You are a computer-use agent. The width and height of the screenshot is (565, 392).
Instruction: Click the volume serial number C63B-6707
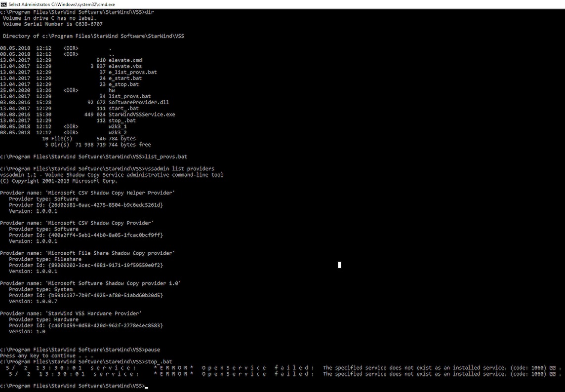tap(89, 24)
